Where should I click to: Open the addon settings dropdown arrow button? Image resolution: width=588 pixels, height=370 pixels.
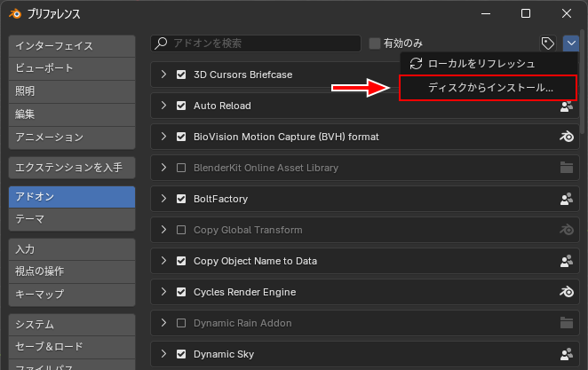coord(570,43)
